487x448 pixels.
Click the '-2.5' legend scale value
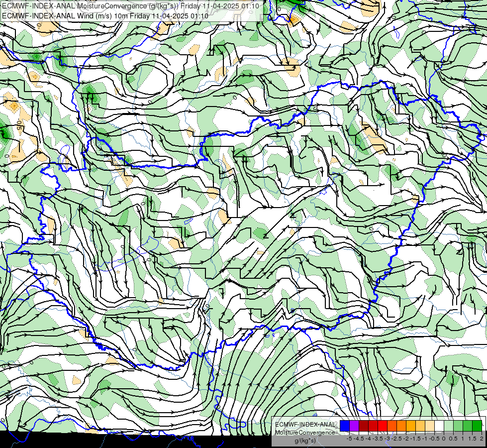(x=396, y=439)
